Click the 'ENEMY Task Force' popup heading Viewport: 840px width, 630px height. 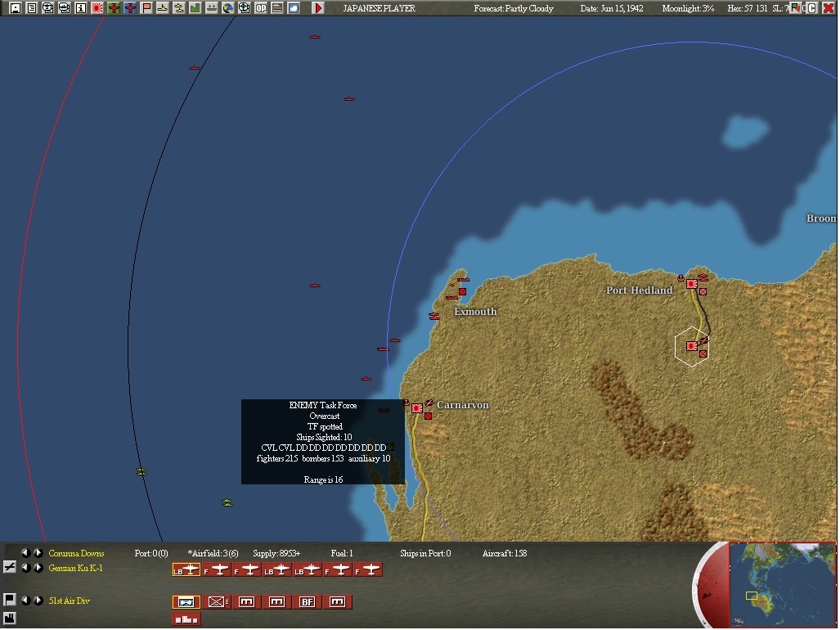pos(323,405)
